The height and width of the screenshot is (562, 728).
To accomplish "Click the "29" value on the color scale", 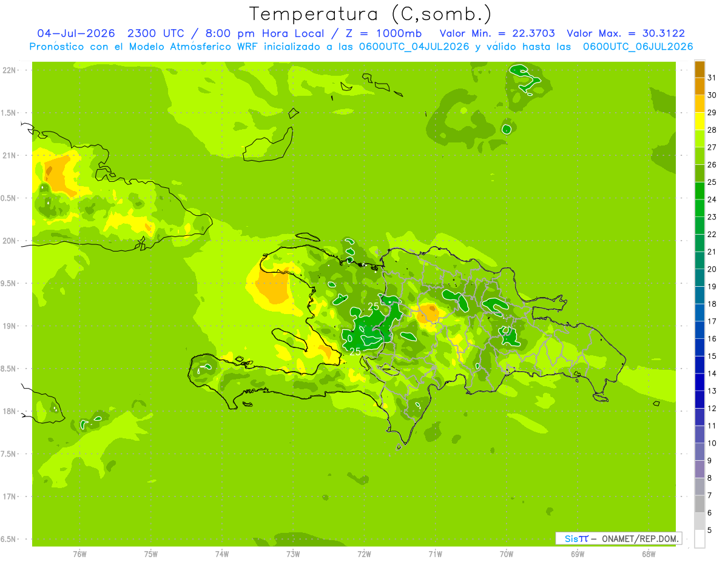I will [713, 112].
